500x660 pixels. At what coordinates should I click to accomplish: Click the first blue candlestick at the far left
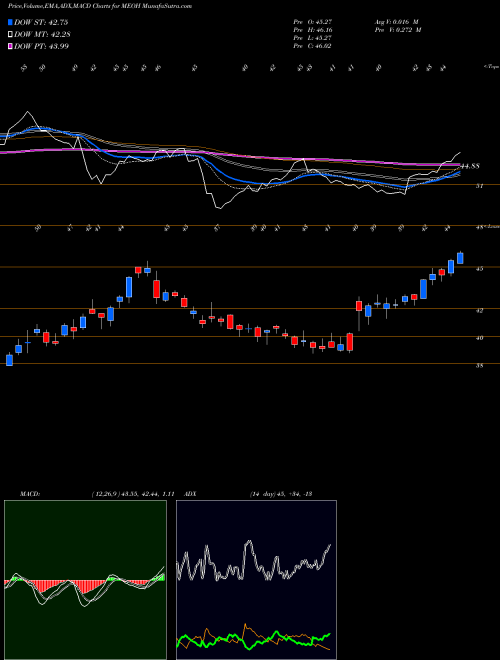point(9,359)
